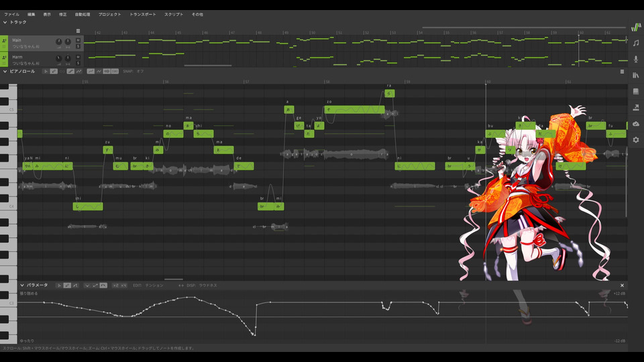Click measure 58 on piano roll ruler
644x362 pixels.
pos(327,82)
